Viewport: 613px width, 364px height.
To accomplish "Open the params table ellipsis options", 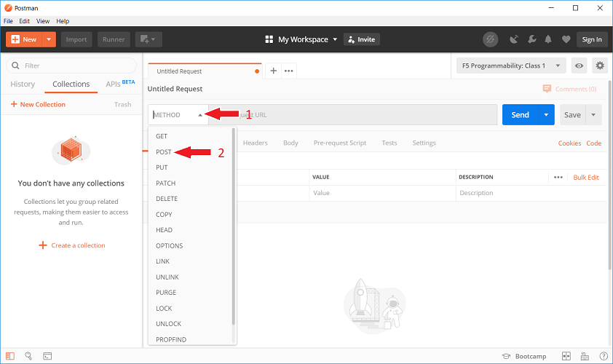I will point(558,177).
